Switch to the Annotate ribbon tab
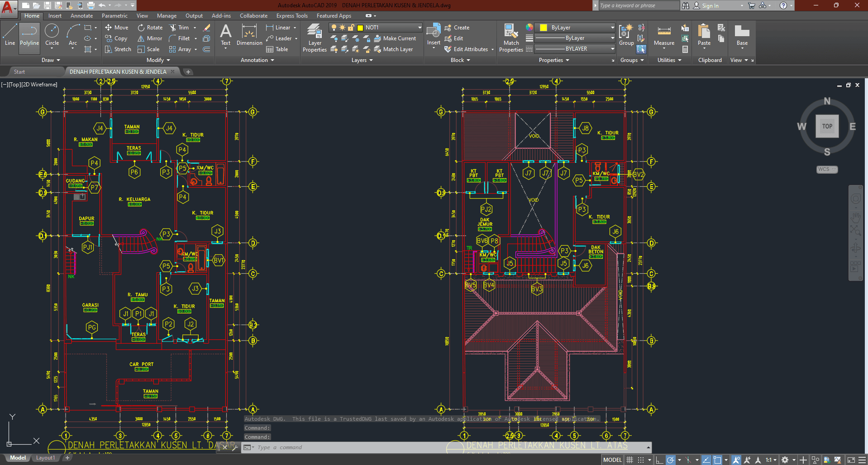Viewport: 868px width, 465px height. coord(81,16)
